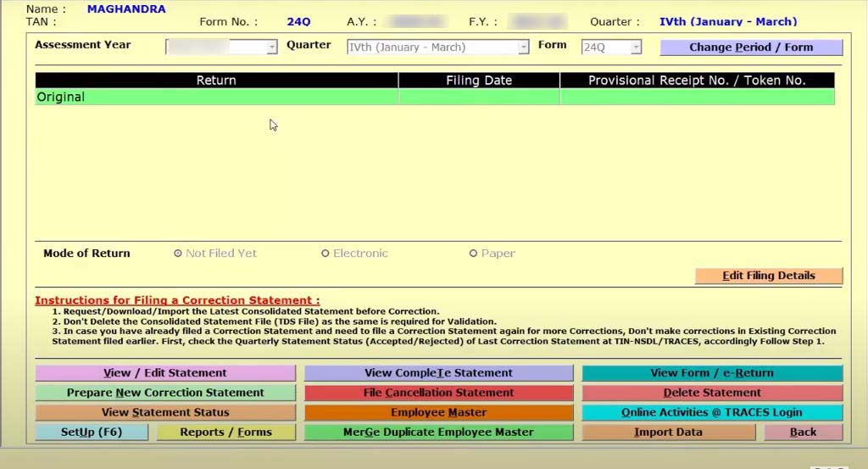Click Prepare New Correction Statement
This screenshot has height=469, width=868.
point(165,393)
